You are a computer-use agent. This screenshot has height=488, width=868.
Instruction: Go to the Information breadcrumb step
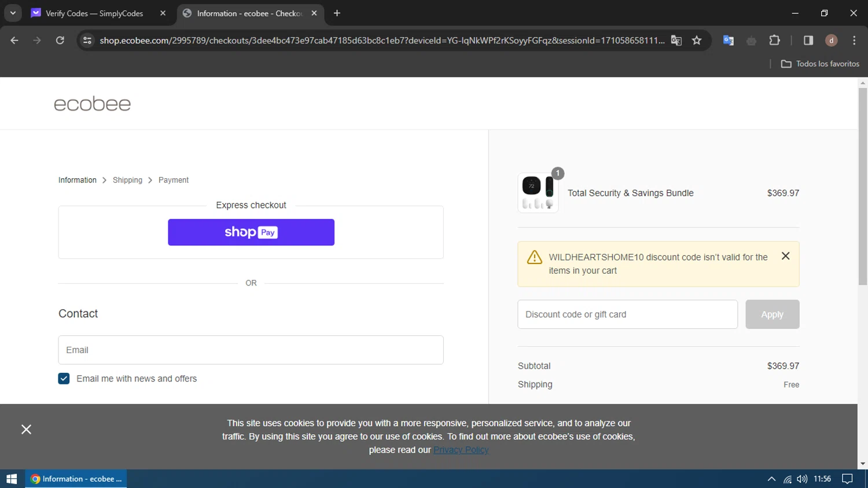[78, 180]
